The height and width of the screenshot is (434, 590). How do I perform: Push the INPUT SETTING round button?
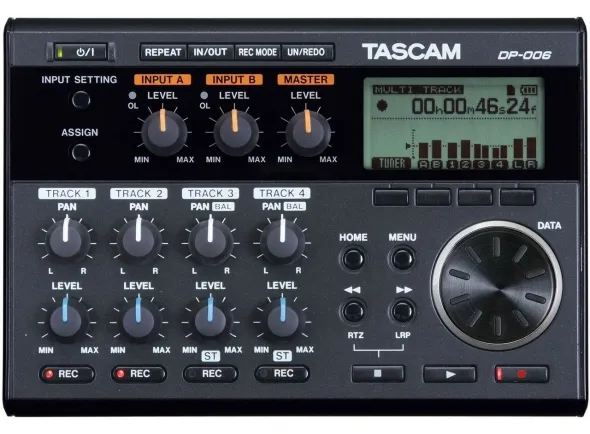[81, 100]
